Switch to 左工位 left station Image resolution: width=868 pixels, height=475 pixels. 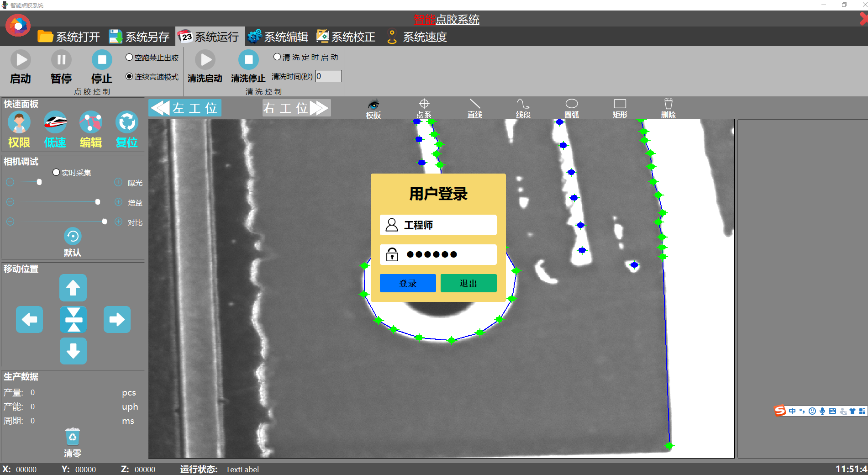(x=184, y=108)
